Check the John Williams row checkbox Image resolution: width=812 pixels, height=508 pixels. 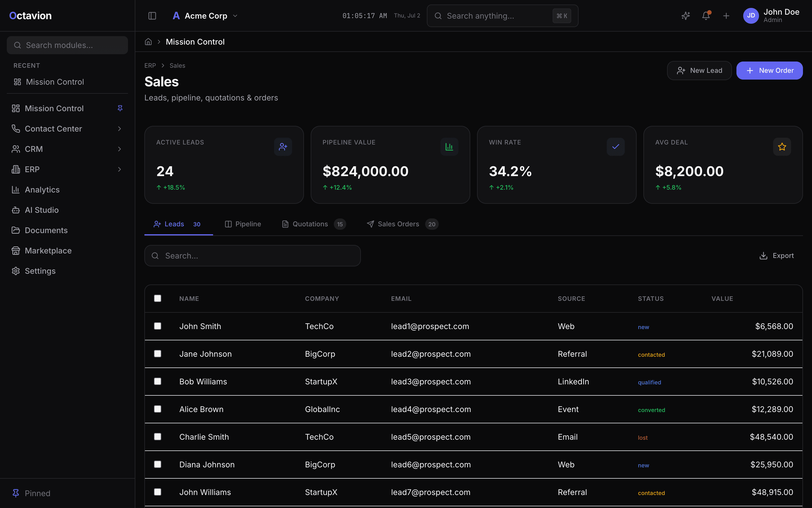(x=157, y=492)
